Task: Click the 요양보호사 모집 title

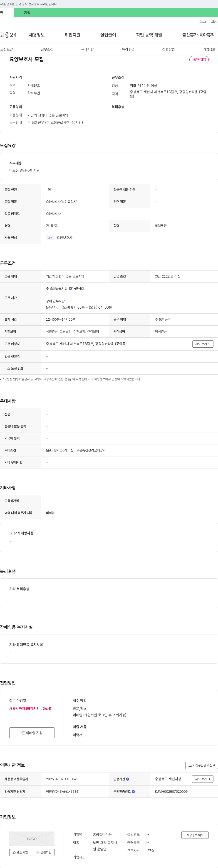Action: tap(27, 59)
